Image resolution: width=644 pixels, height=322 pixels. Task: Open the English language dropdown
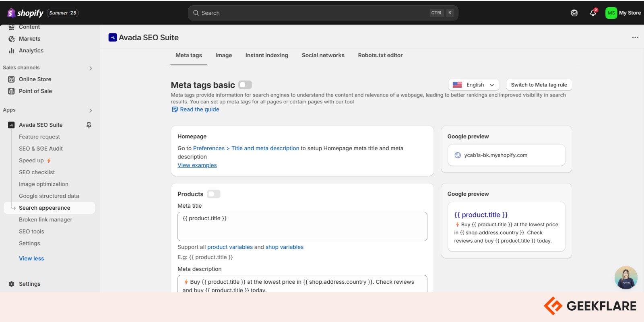click(474, 85)
